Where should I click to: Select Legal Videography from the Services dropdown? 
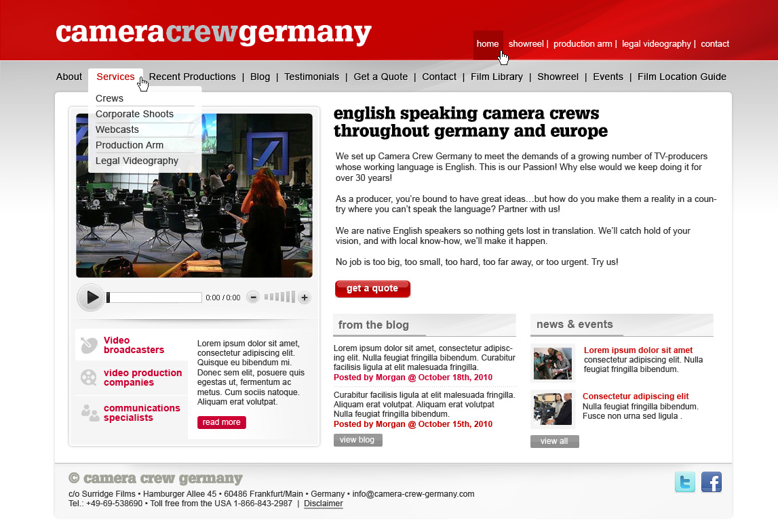coord(137,161)
